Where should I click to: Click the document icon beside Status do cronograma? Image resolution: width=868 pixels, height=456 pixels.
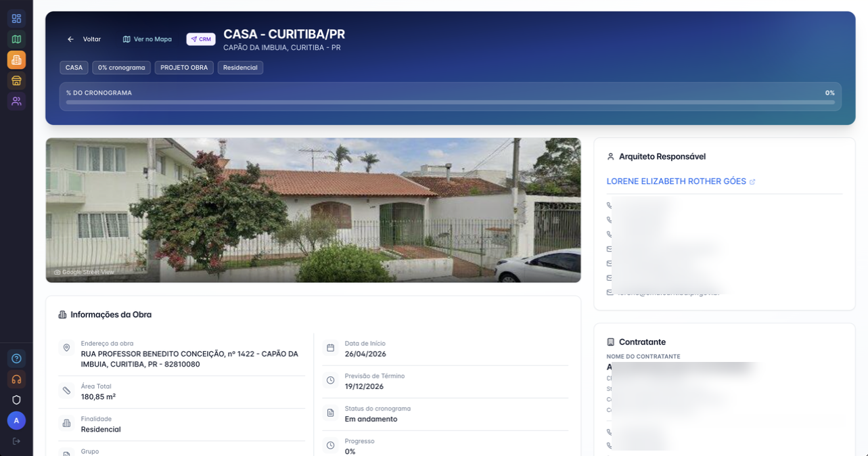tap(330, 413)
